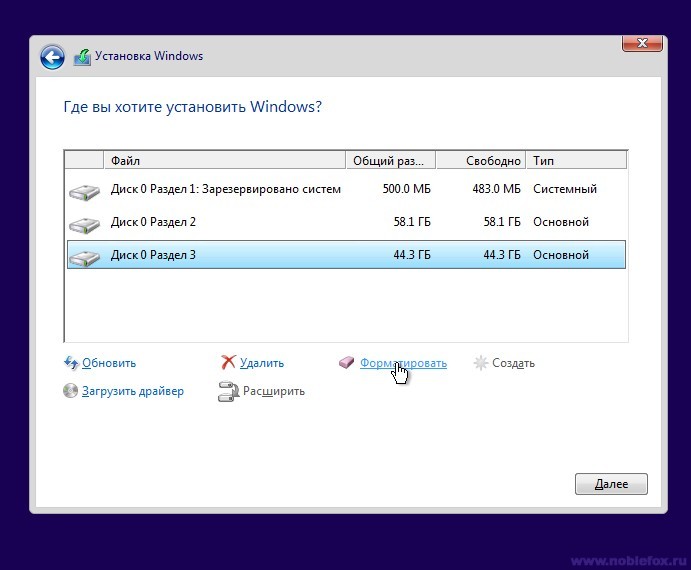Go back using the blue arrow button

pyautogui.click(x=52, y=57)
